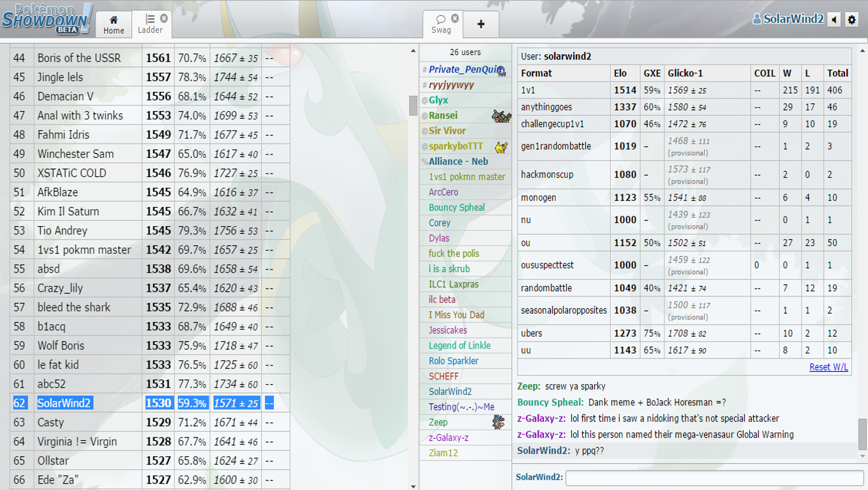
Task: Click the plus button to join rooms
Action: (481, 24)
